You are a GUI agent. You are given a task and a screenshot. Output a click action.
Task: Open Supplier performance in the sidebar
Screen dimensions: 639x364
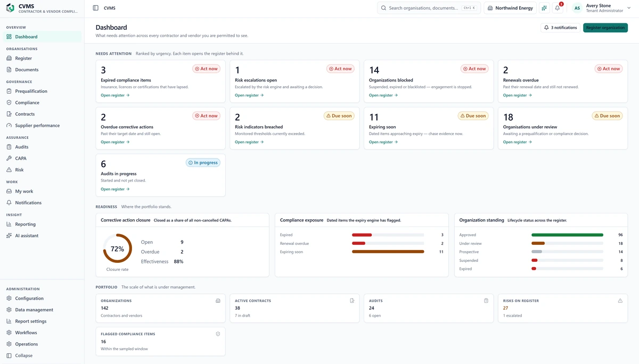coord(42,126)
